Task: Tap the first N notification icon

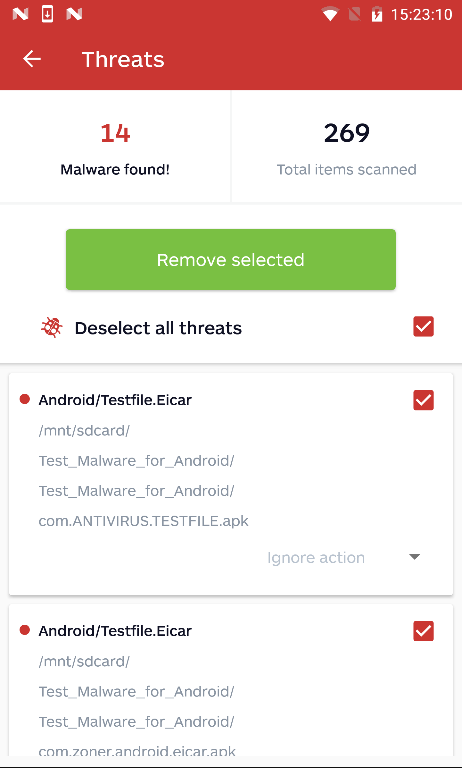Action: point(20,14)
